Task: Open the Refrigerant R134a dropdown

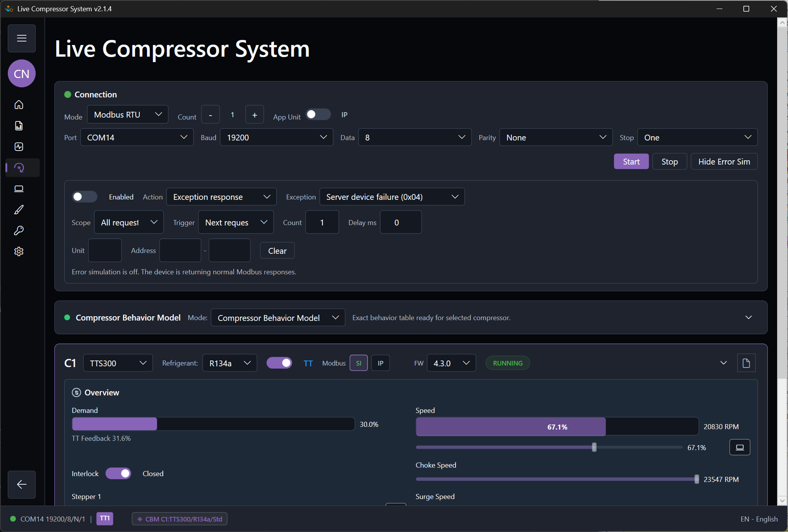Action: pyautogui.click(x=230, y=363)
